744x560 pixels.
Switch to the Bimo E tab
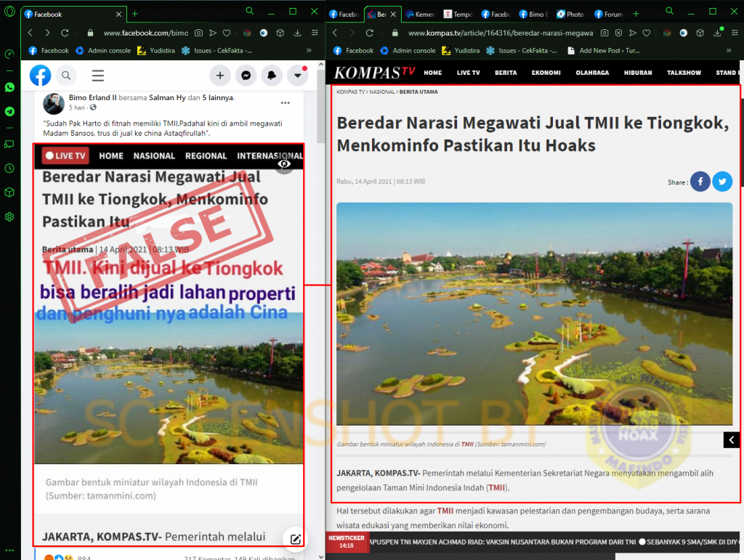click(x=534, y=15)
